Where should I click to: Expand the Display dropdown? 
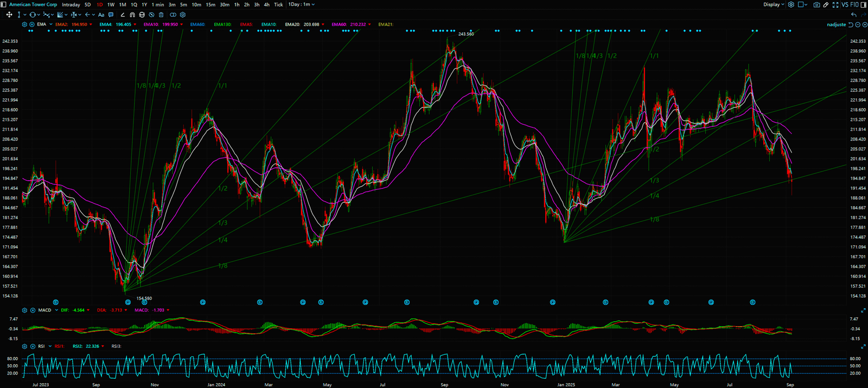pyautogui.click(x=774, y=4)
